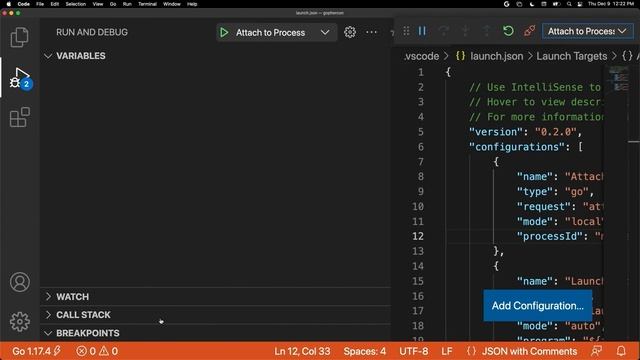
Task: Open Views and More Actions ellipsis
Action: point(371,32)
